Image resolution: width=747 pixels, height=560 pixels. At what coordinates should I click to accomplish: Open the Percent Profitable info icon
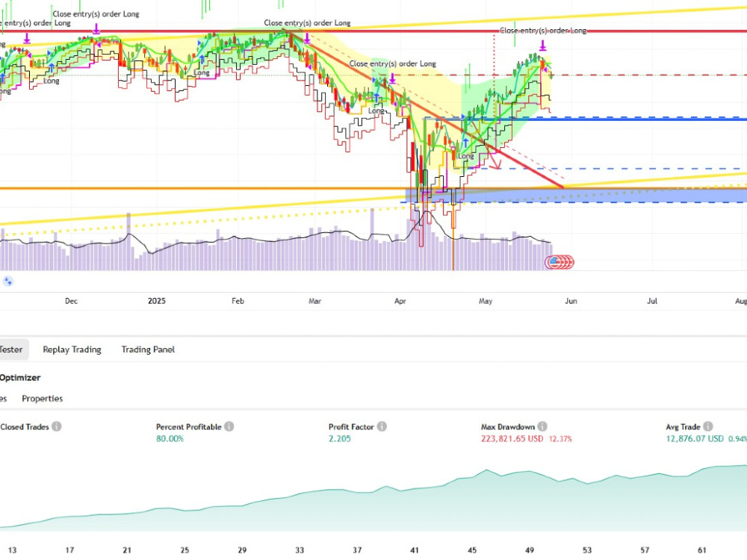[229, 426]
